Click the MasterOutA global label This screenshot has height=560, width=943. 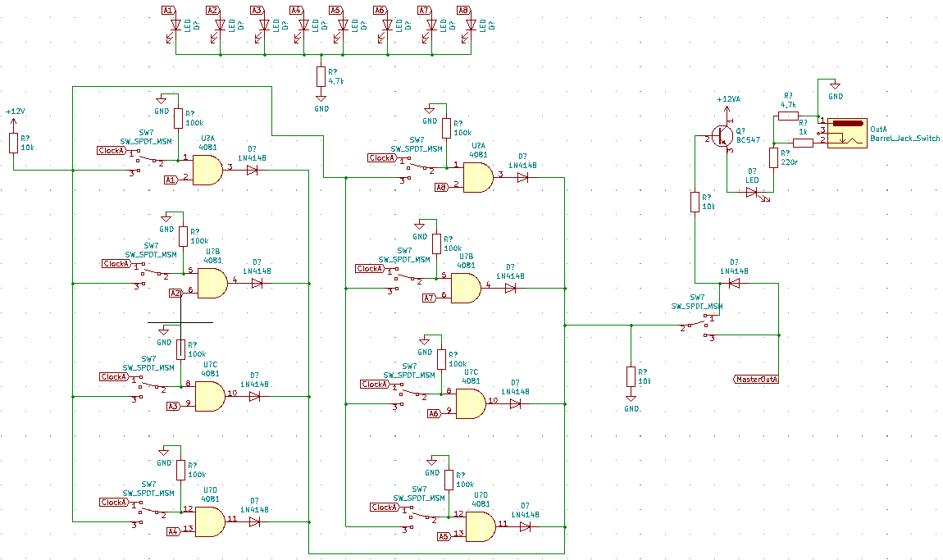pos(757,380)
